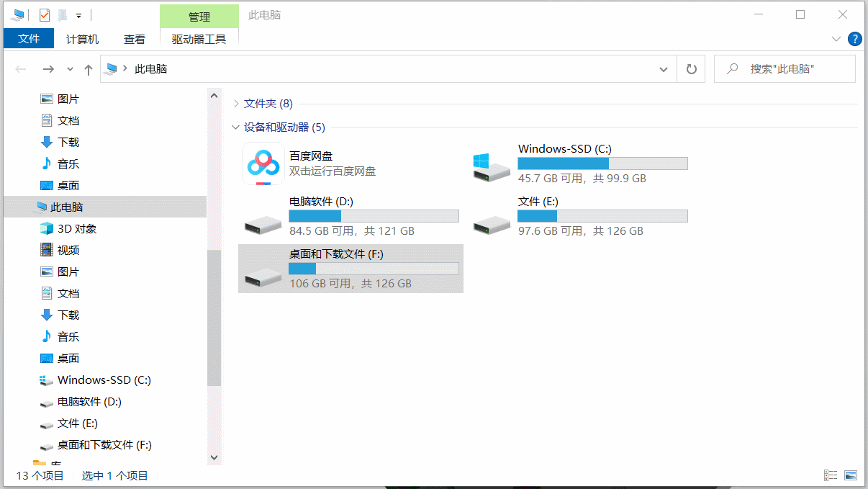Select the Windows-SSD (C:) drive tile icon
The width and height of the screenshot is (868, 489).
coord(492,167)
